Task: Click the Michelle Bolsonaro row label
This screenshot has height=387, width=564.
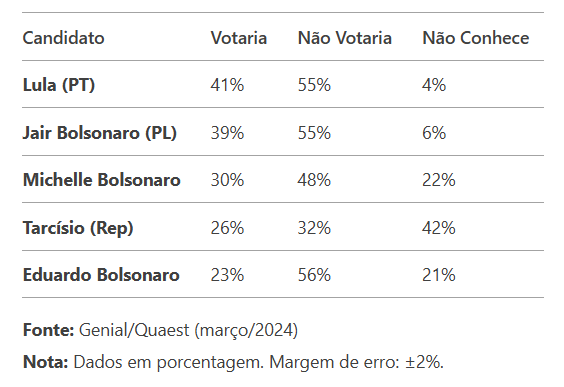Action: click(x=101, y=179)
